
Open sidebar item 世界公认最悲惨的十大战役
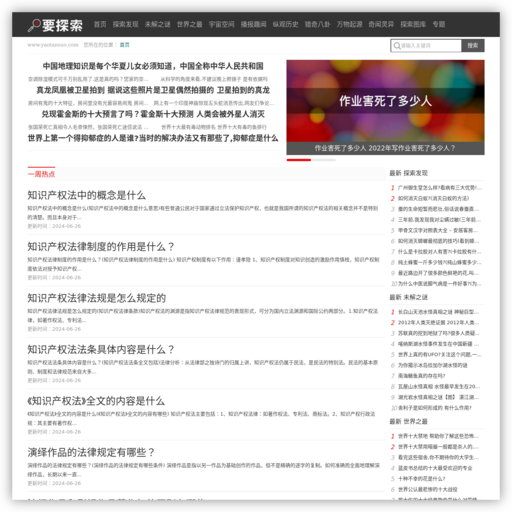point(428,489)
